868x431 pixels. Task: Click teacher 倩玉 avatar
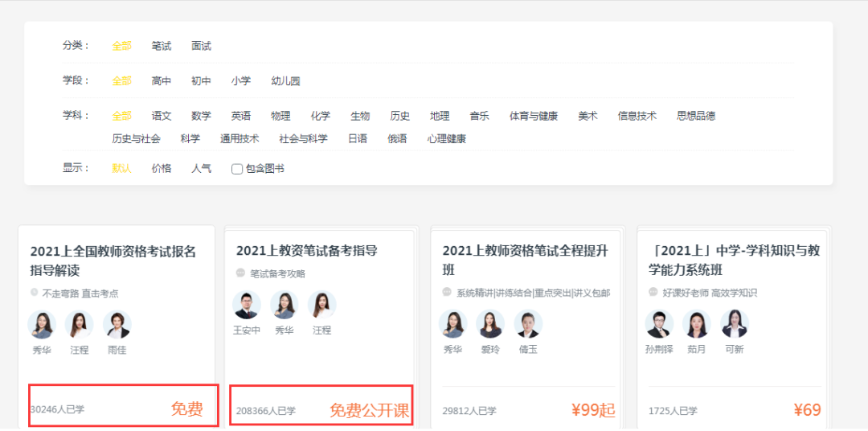pos(528,324)
